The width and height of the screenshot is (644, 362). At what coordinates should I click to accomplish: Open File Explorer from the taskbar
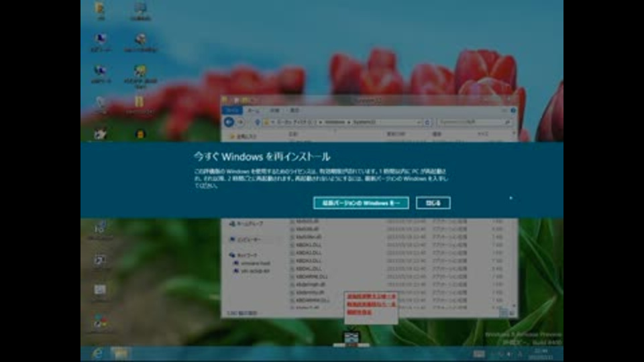tap(120, 353)
